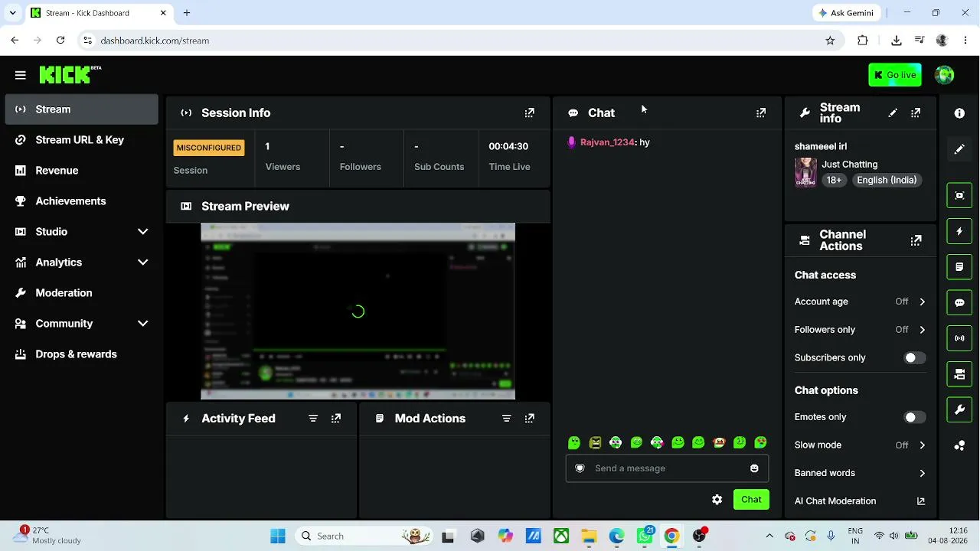Click the Kick logo
The width and height of the screenshot is (980, 551).
coord(70,74)
